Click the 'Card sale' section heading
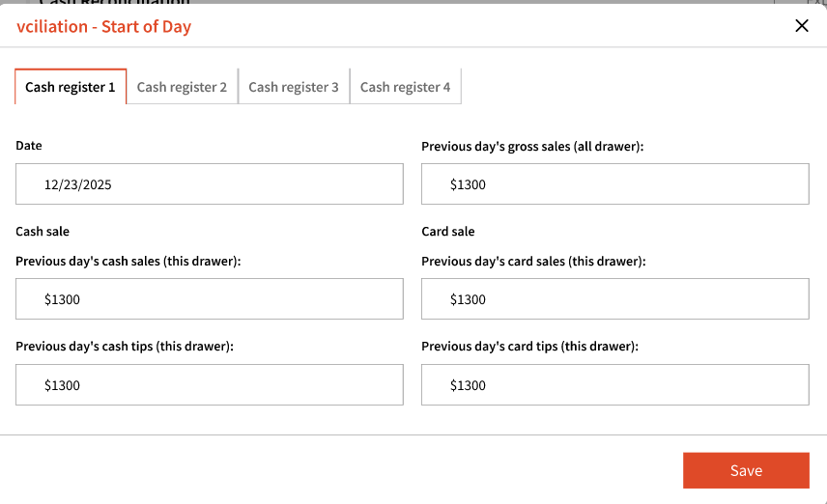The width and height of the screenshot is (827, 504). 448,232
